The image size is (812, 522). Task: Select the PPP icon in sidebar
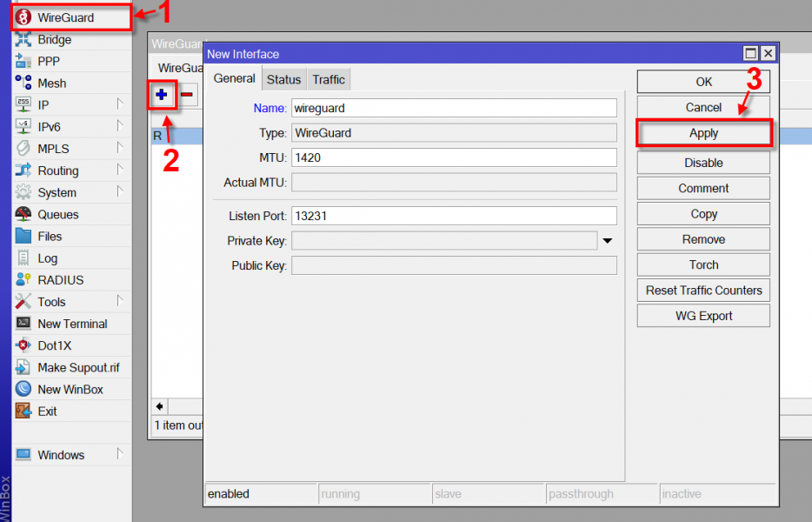[x=23, y=61]
